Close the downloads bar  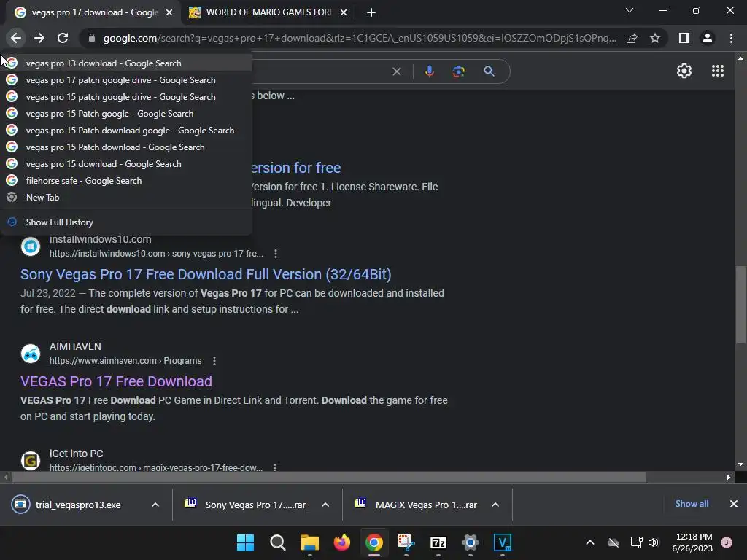(734, 504)
